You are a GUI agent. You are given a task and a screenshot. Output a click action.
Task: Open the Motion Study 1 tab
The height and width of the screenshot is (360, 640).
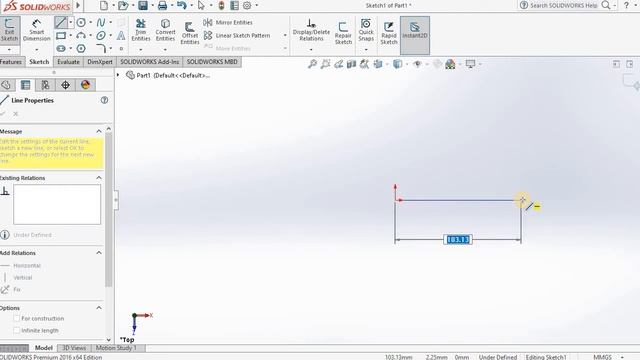coord(116,348)
